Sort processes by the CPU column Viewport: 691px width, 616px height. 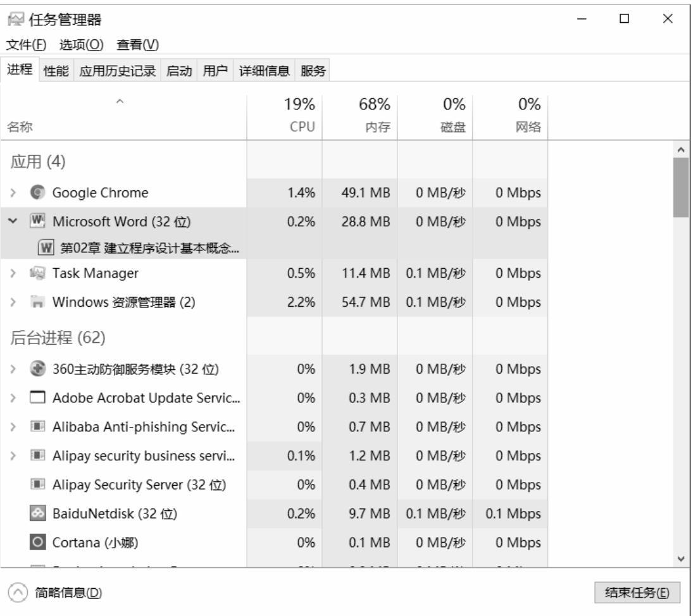(285, 116)
